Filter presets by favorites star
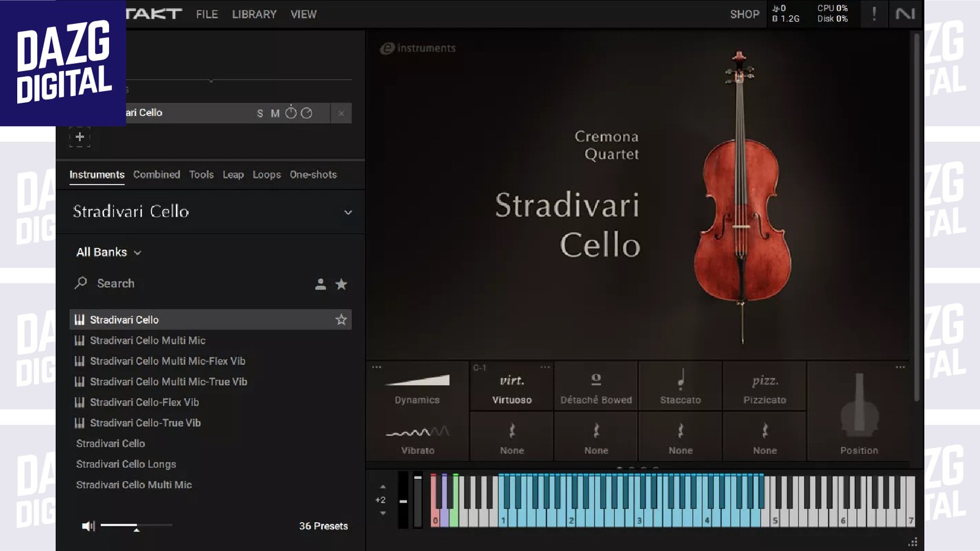Viewport: 980px width, 551px height. point(342,284)
